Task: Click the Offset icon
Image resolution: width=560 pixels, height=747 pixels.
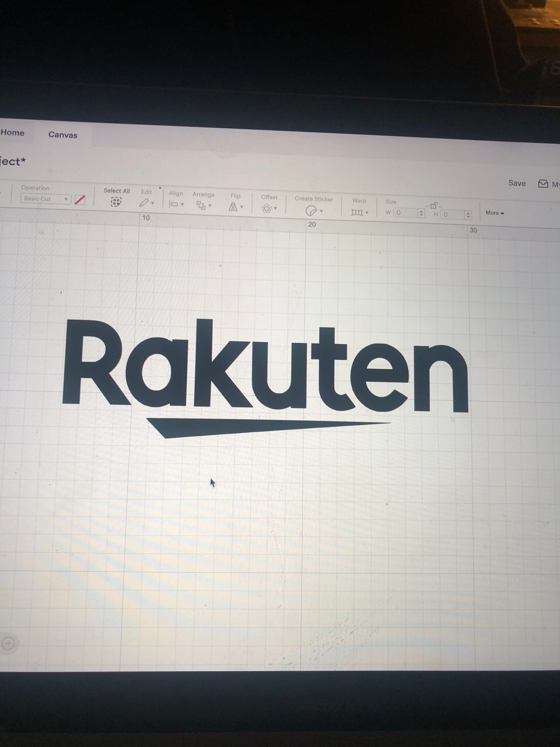Action: pyautogui.click(x=267, y=208)
